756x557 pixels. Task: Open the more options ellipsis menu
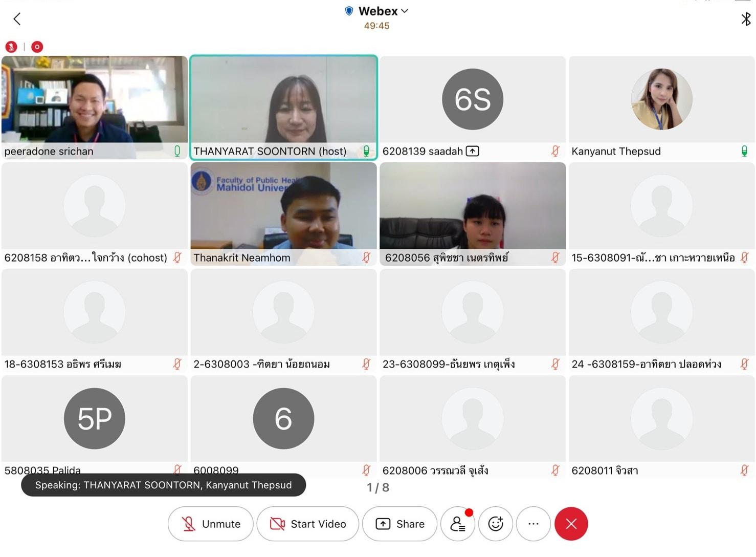pos(533,524)
